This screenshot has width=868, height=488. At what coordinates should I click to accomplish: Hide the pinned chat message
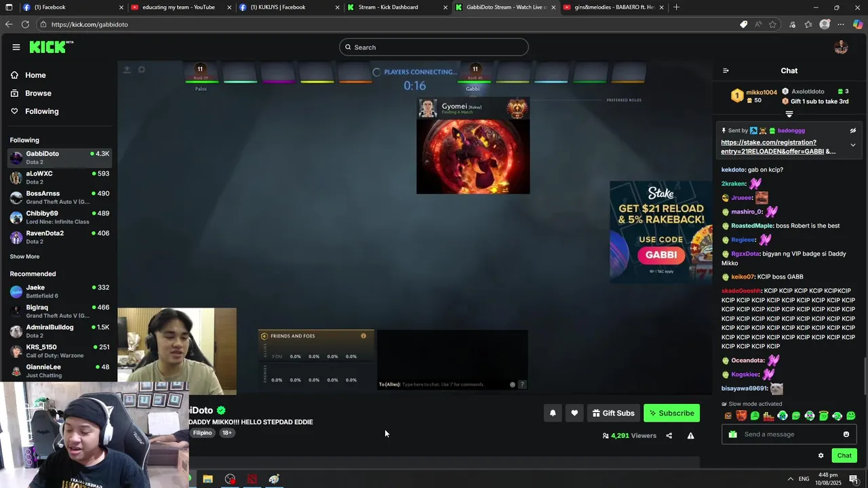coord(853,131)
